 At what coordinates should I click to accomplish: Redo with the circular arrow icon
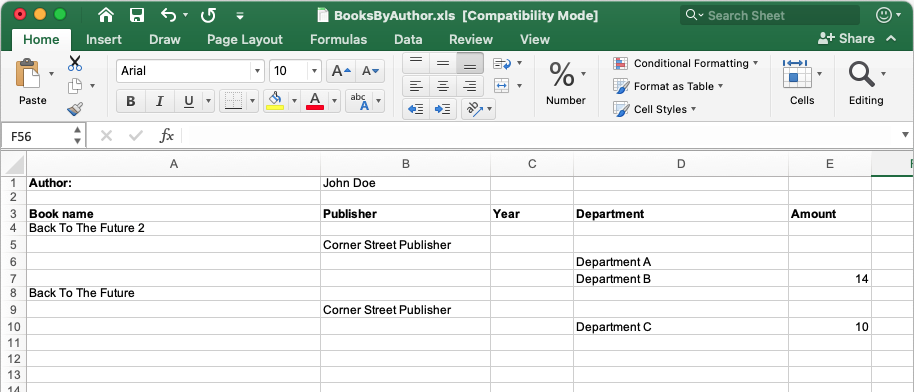(208, 15)
